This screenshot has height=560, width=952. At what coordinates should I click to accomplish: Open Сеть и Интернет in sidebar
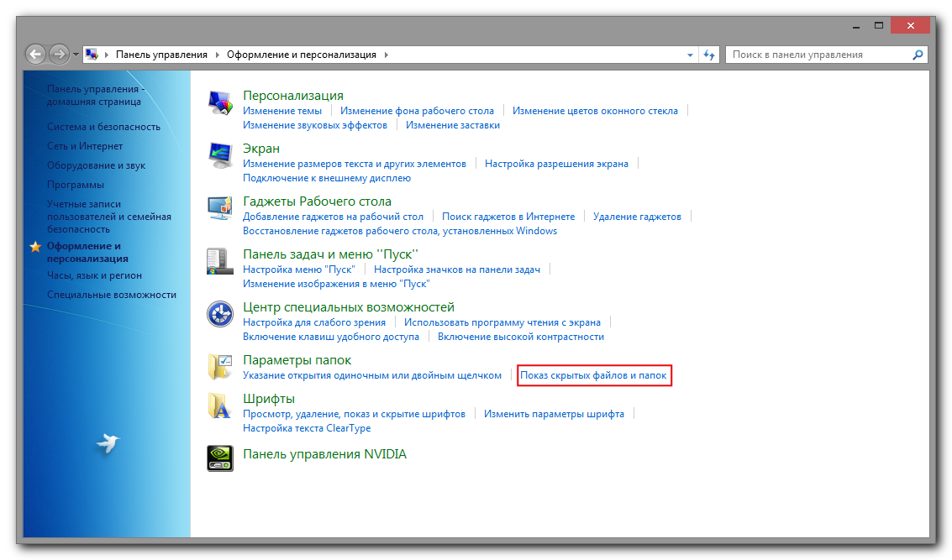point(85,146)
